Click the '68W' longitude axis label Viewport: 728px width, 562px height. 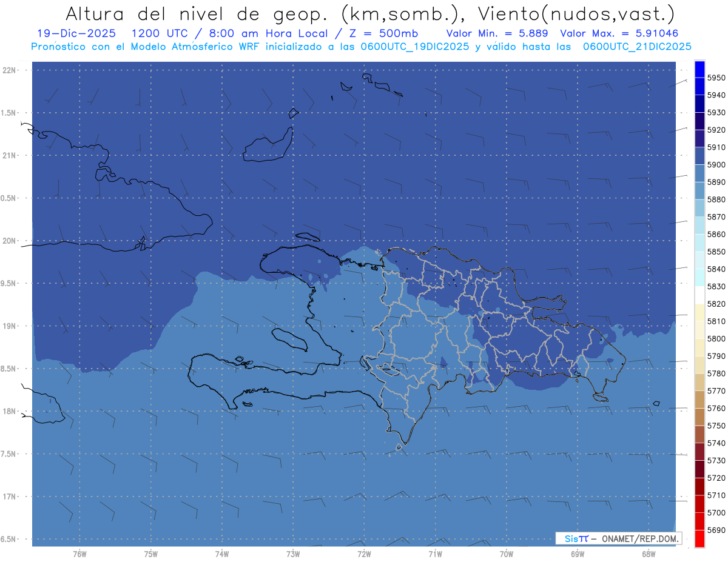tap(649, 554)
